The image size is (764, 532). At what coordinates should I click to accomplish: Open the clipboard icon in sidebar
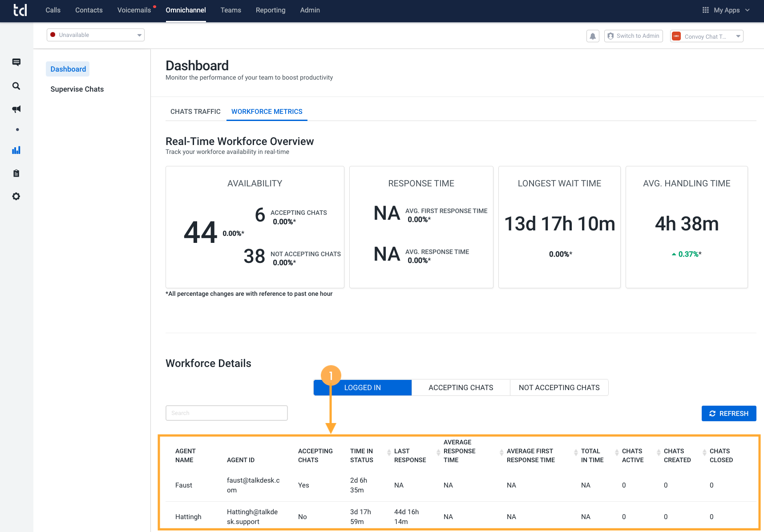pos(16,173)
